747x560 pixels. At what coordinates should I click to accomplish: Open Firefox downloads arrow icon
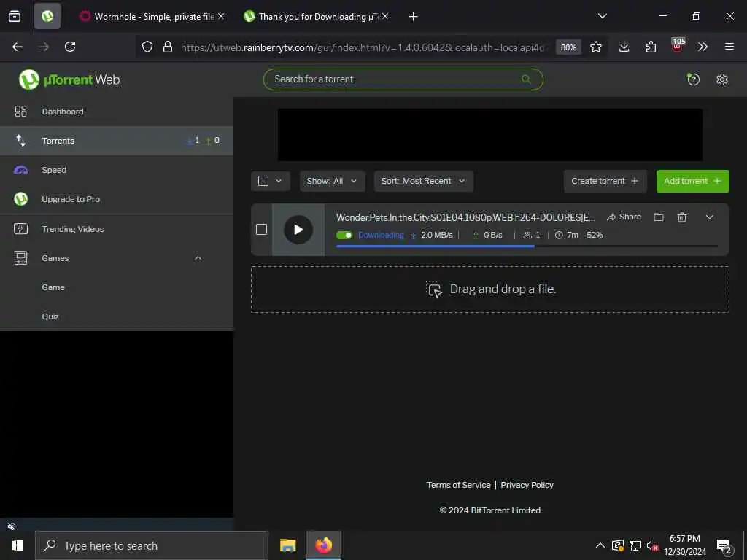tap(624, 47)
